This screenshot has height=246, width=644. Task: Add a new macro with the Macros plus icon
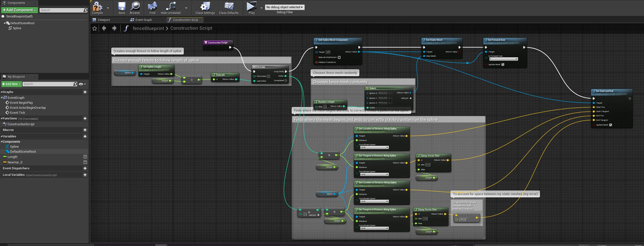pos(85,129)
